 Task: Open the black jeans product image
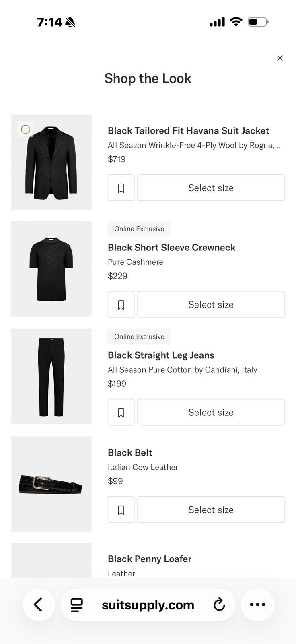[51, 377]
